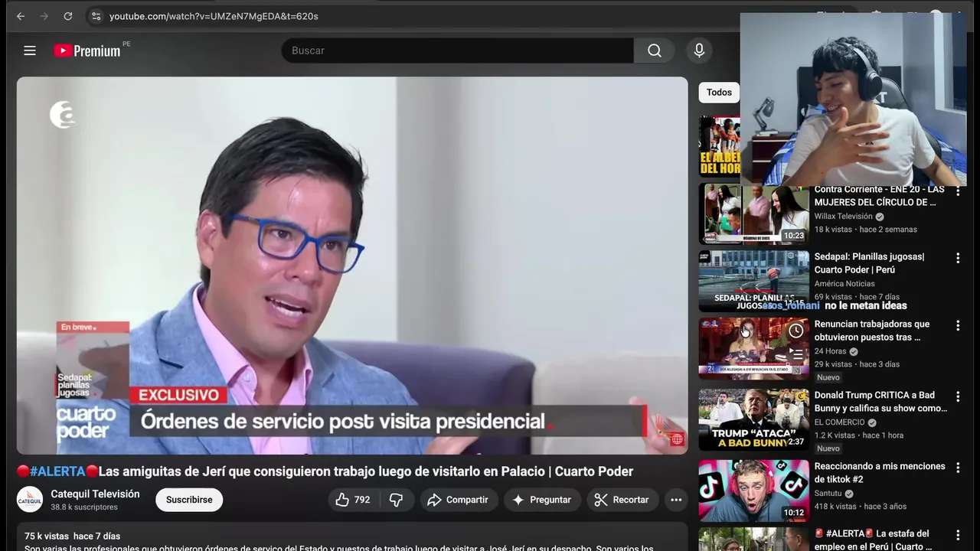Open the #ALERTA hashtag in the video title
This screenshot has height=551, width=980.
pyautogui.click(x=57, y=471)
